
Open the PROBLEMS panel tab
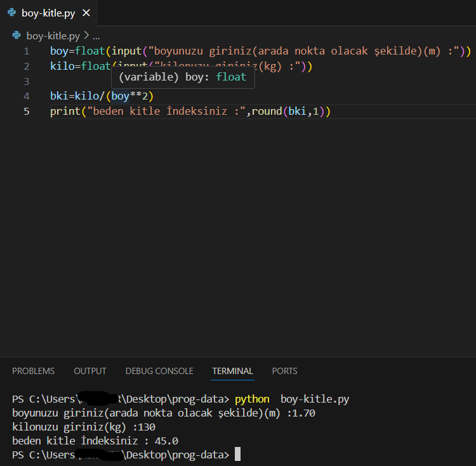pyautogui.click(x=33, y=371)
